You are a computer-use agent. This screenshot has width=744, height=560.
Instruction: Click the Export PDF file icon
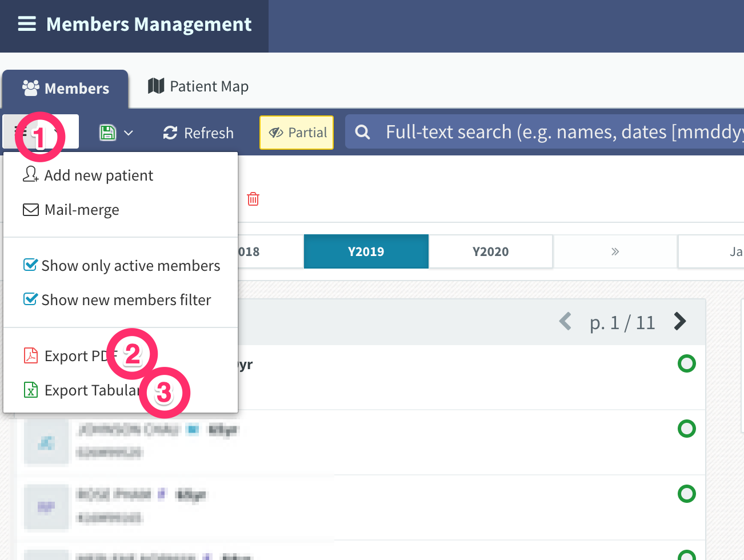(30, 356)
